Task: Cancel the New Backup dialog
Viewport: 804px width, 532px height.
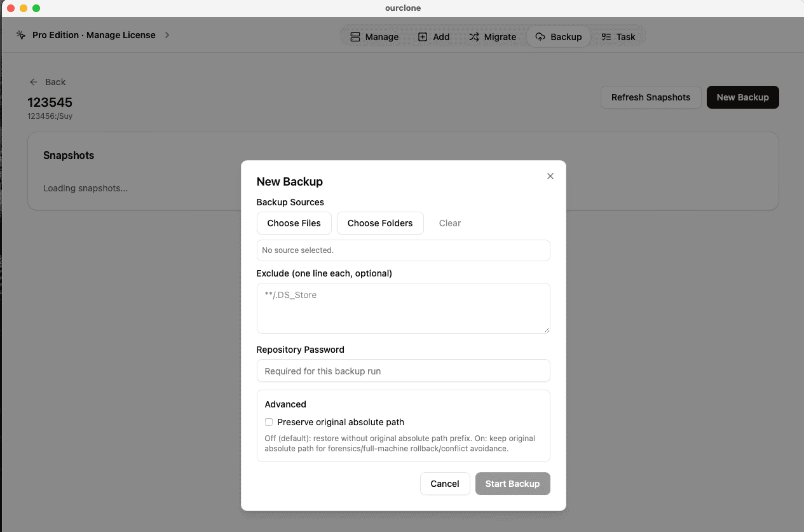Action: pyautogui.click(x=444, y=484)
